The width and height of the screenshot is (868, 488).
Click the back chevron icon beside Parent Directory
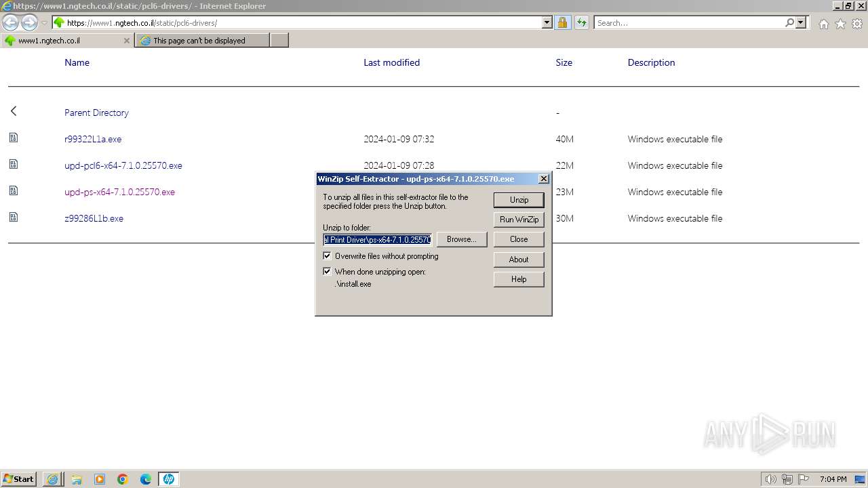tap(14, 110)
